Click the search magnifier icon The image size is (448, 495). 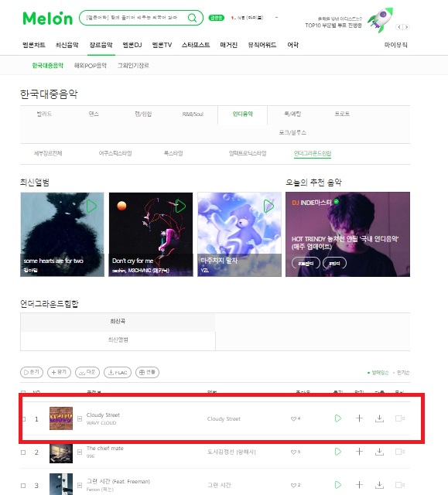[192, 18]
